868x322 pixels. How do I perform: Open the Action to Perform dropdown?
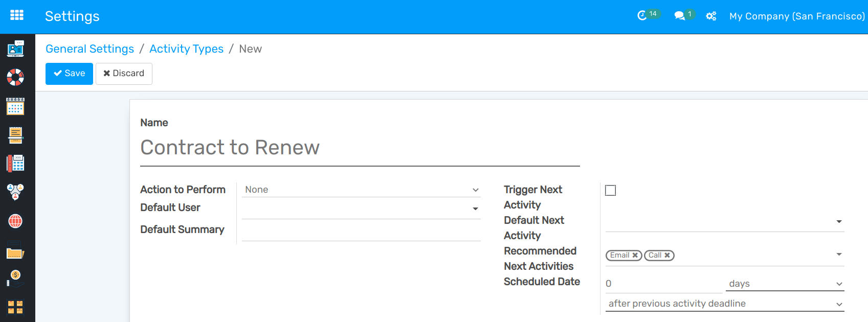pyautogui.click(x=361, y=190)
